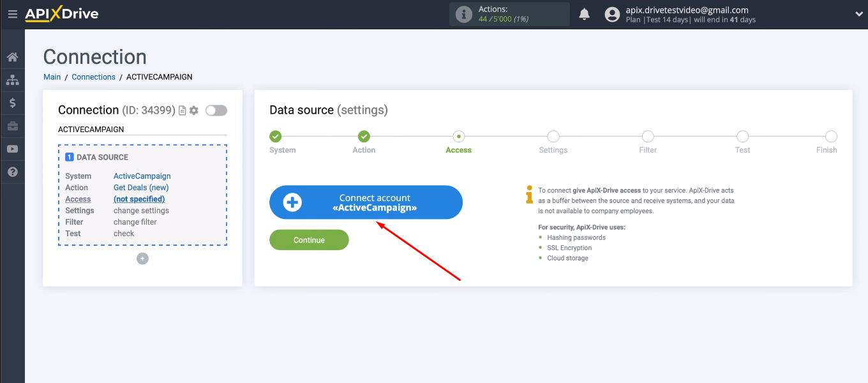Open the connection settings gear icon
The image size is (868, 383).
pos(193,110)
